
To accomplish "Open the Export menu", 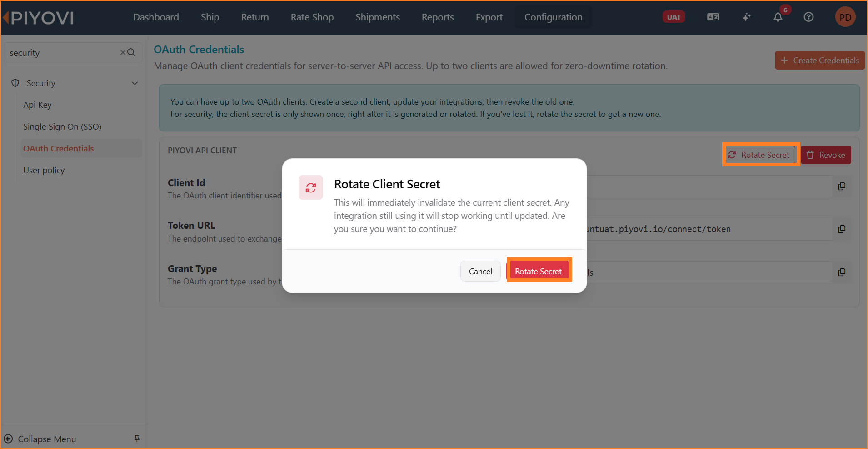I will point(489,17).
